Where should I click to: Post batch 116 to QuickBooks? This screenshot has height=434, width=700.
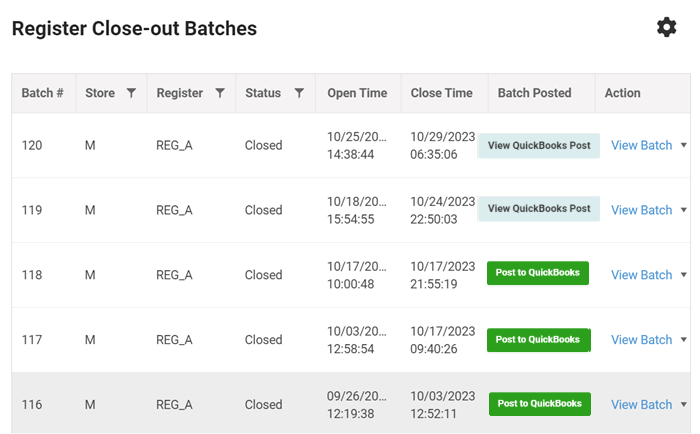click(x=540, y=404)
